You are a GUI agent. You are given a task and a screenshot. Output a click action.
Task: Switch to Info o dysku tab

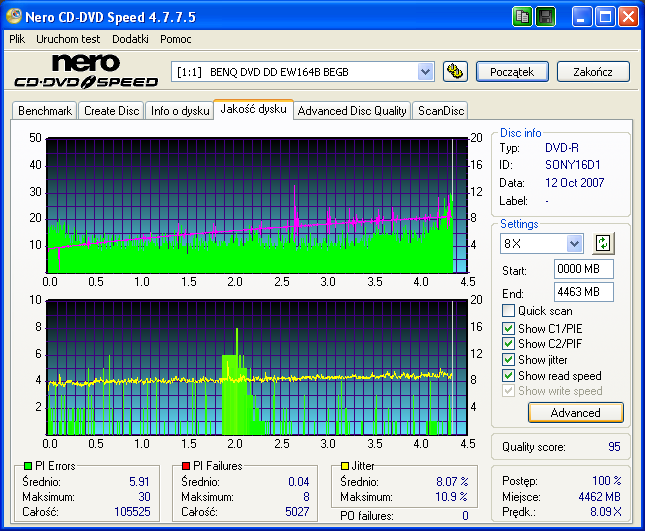click(180, 111)
